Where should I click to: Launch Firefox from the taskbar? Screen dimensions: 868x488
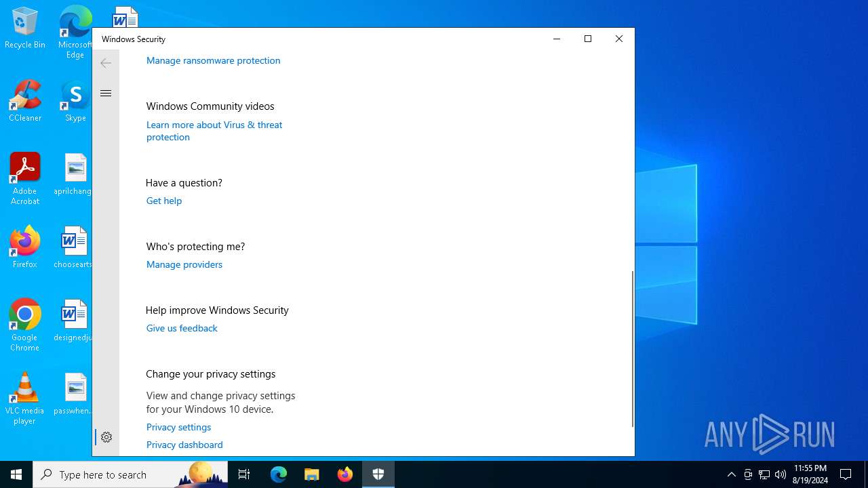click(x=345, y=474)
